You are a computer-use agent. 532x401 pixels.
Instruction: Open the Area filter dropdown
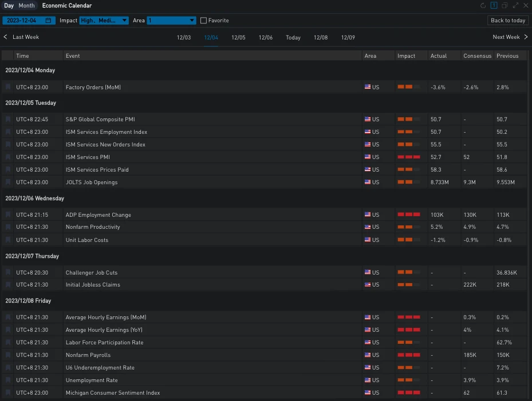tap(171, 21)
